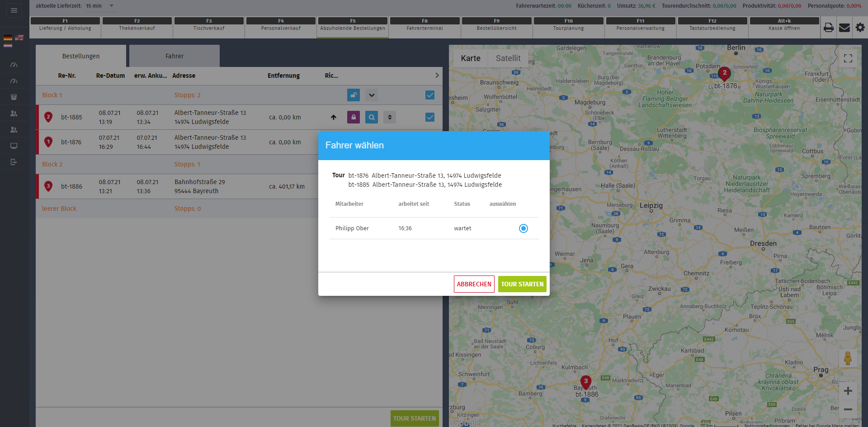Viewport: 868px width, 427px height.
Task: Click the Entfernung column header
Action: click(x=283, y=76)
